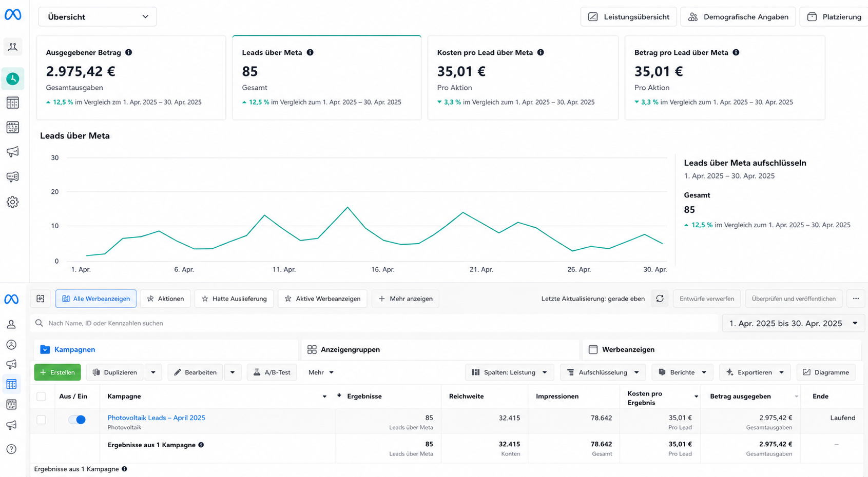
Task: Open the date range dropdown 1. Apr. 2025 bis 30. Apr. 2025
Action: coord(794,323)
